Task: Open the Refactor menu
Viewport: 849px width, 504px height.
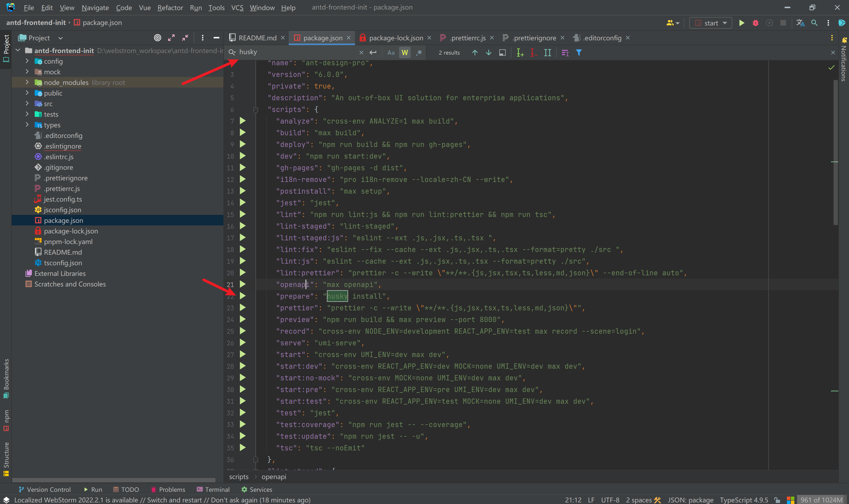Action: 170,7
